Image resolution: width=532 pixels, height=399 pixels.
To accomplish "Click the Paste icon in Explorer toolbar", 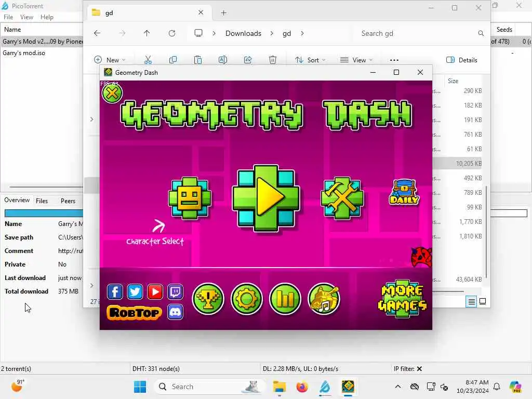I will (x=198, y=60).
